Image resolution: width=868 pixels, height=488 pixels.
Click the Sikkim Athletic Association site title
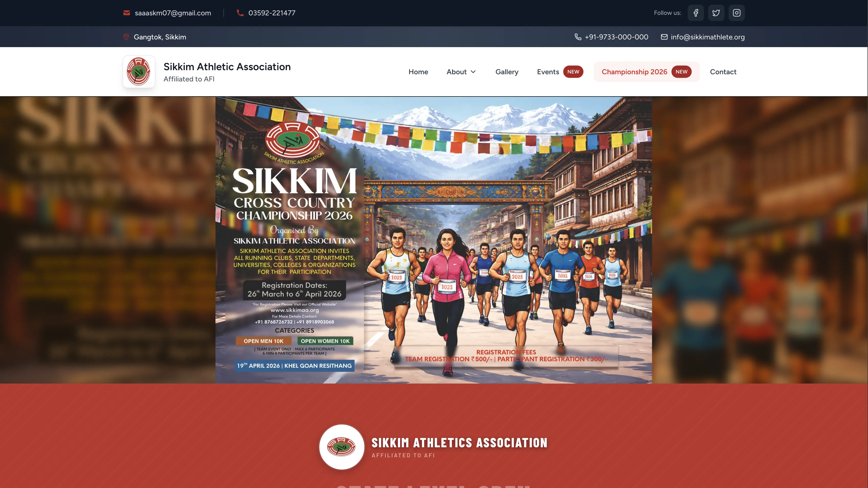[227, 66]
